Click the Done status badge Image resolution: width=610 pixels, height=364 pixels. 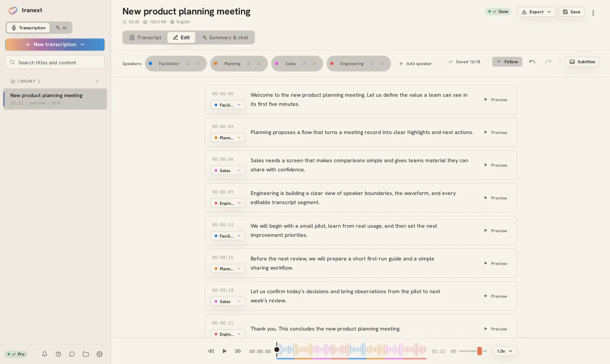click(x=498, y=12)
